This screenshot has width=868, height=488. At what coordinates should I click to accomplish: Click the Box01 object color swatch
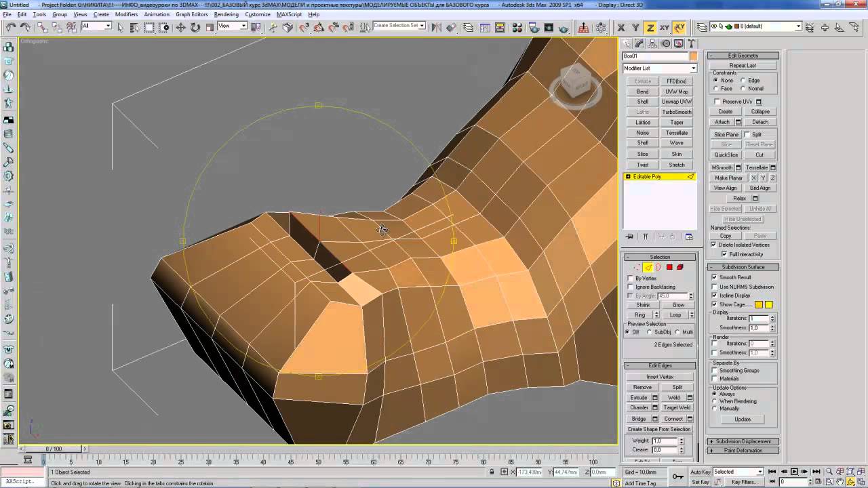tap(693, 56)
